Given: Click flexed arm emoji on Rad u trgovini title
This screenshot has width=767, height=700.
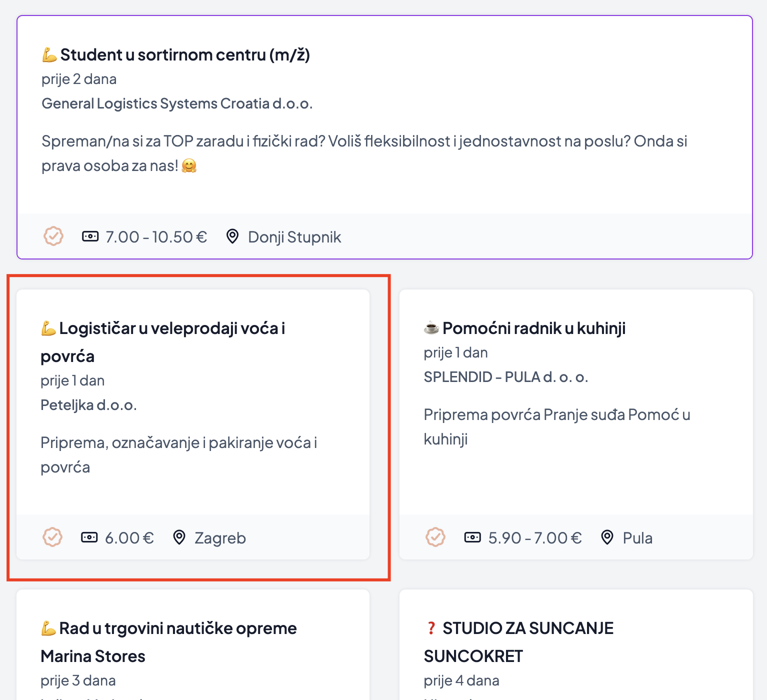Looking at the screenshot, I should [48, 628].
